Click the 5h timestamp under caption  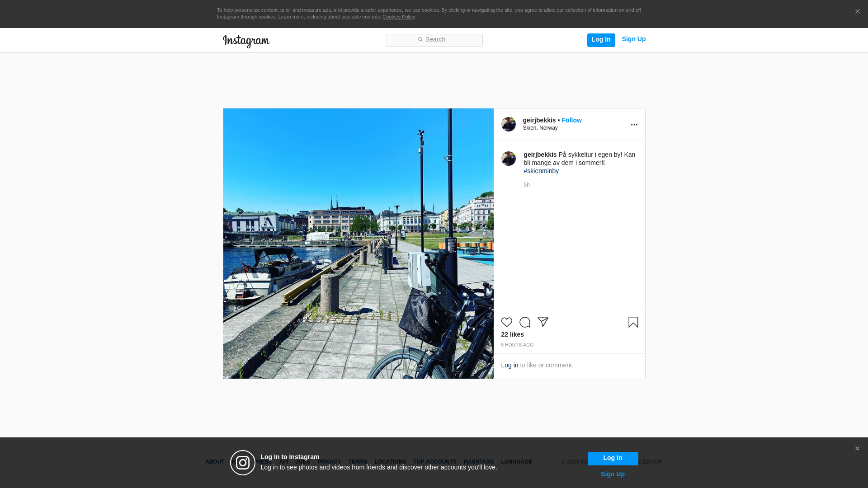[527, 185]
